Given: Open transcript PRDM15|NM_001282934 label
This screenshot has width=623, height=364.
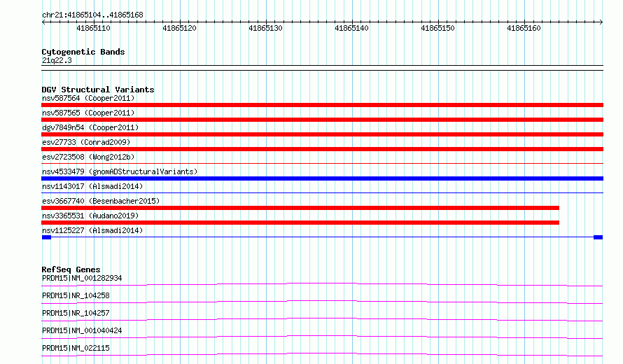Looking at the screenshot, I should click(82, 278).
